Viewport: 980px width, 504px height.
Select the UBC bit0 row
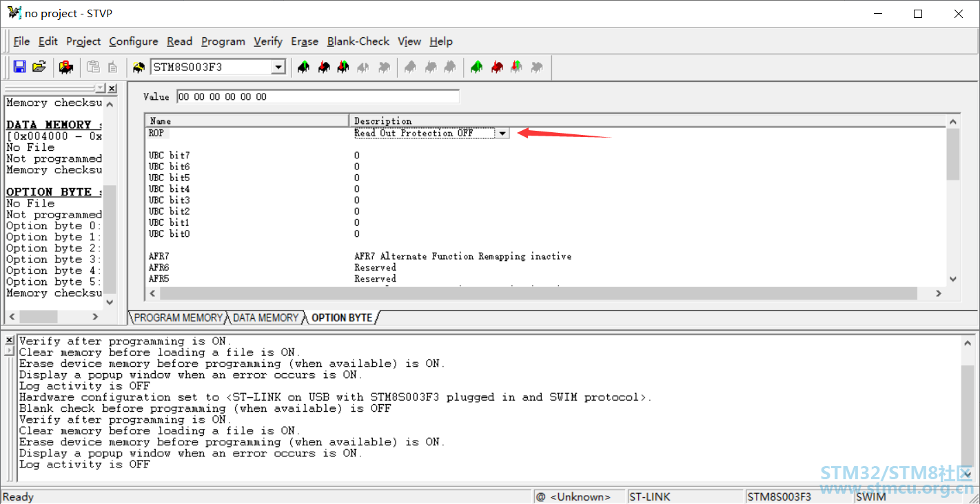pos(169,233)
